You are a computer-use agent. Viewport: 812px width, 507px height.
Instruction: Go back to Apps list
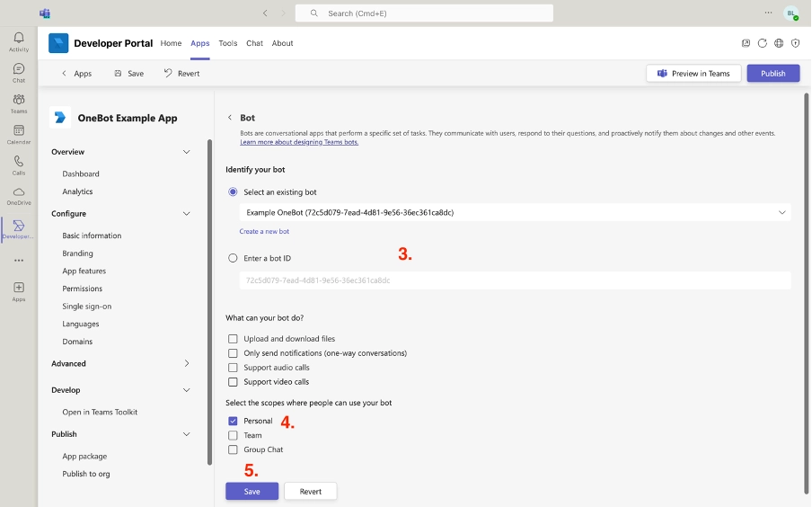[76, 74]
